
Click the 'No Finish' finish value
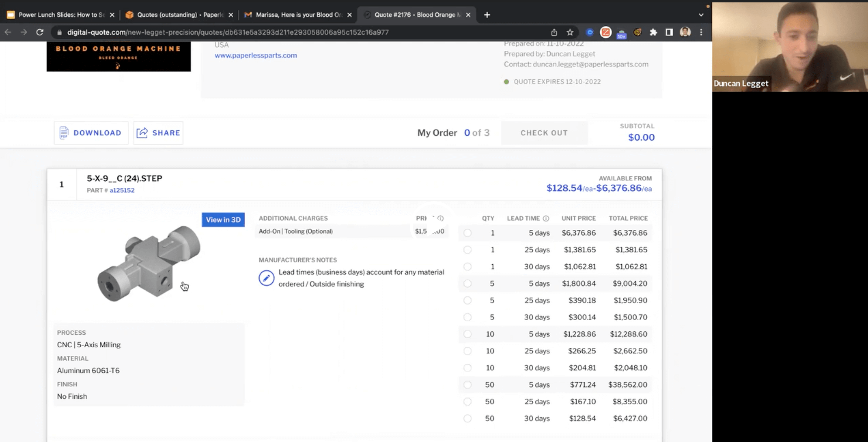click(x=72, y=397)
